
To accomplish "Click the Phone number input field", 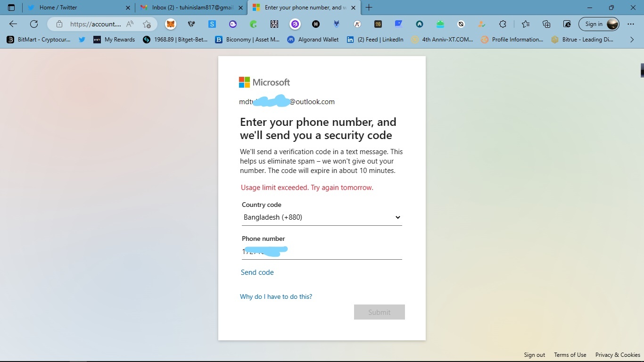I will pyautogui.click(x=322, y=252).
